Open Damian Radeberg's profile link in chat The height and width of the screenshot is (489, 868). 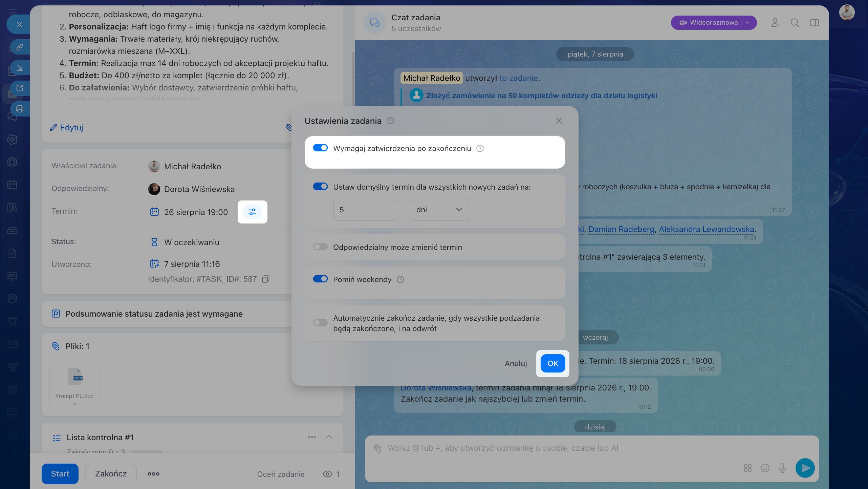tap(621, 229)
